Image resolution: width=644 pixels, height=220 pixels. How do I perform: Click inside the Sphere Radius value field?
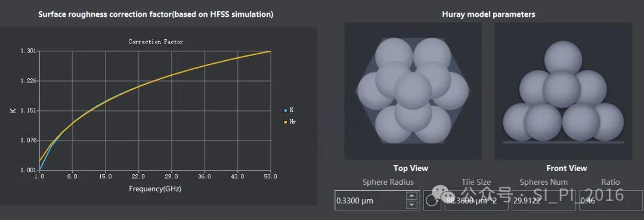click(370, 201)
